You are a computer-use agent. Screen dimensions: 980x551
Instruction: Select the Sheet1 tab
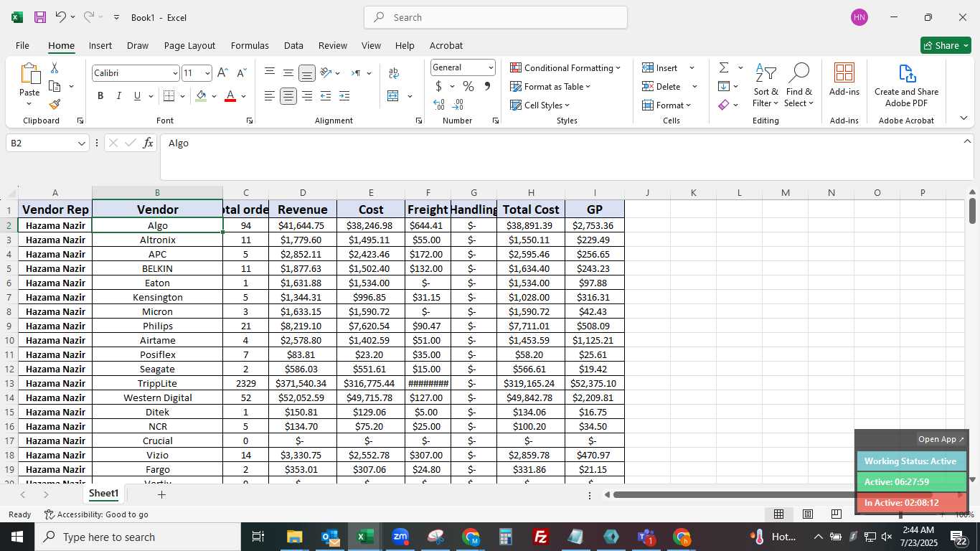click(103, 494)
